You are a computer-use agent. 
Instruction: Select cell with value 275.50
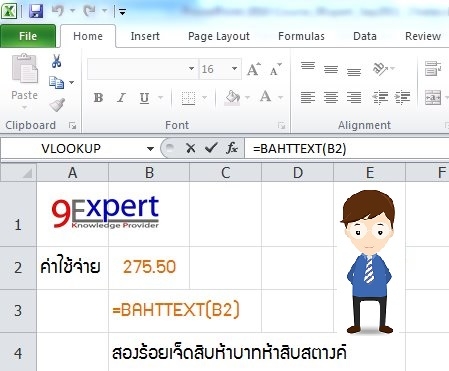(149, 267)
